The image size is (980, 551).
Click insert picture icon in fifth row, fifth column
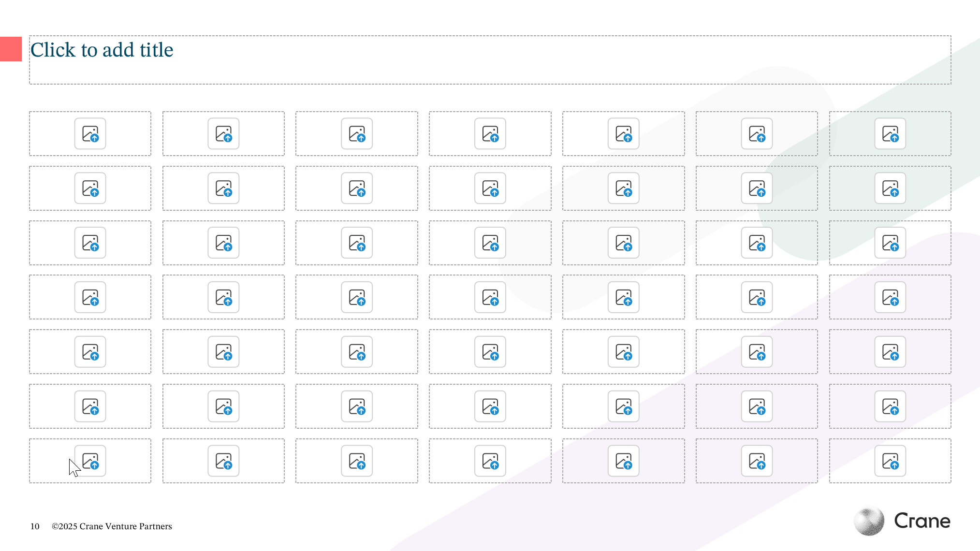click(623, 352)
